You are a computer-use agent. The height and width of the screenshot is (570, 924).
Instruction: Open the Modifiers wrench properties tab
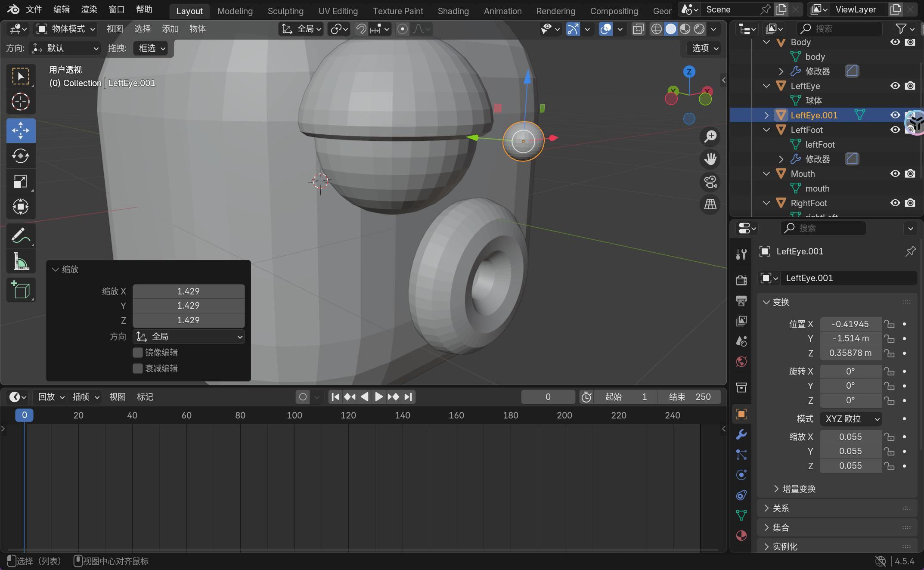click(741, 434)
